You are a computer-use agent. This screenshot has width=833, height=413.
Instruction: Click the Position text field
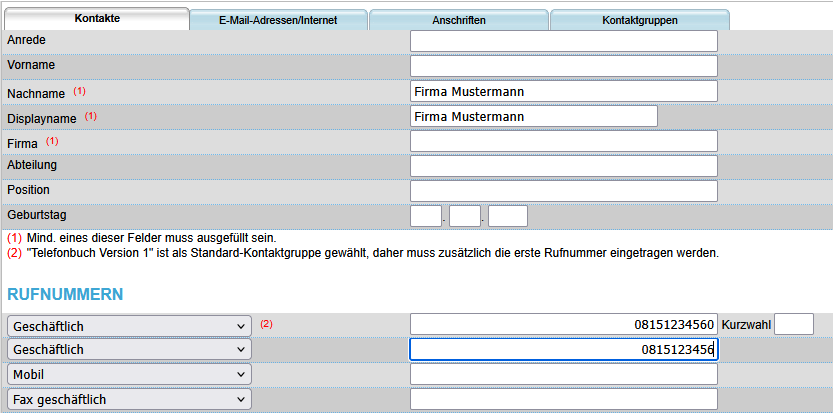pyautogui.click(x=563, y=191)
